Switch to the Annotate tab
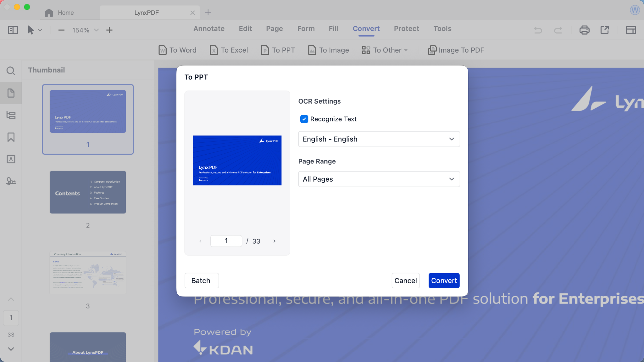 click(209, 29)
